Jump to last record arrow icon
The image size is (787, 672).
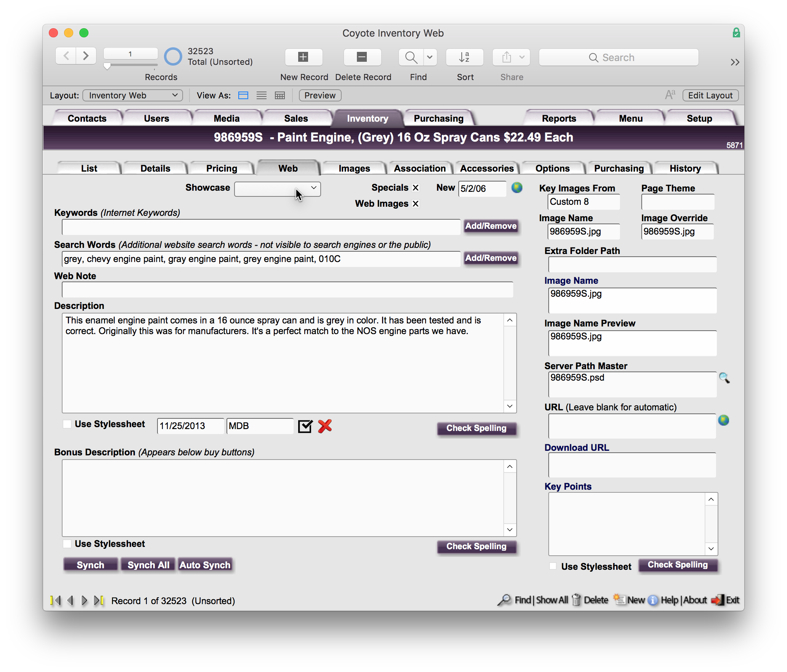tap(99, 601)
